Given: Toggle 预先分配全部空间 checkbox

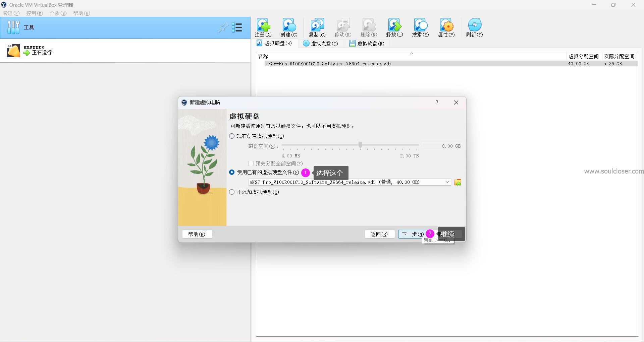Looking at the screenshot, I should pos(251,163).
